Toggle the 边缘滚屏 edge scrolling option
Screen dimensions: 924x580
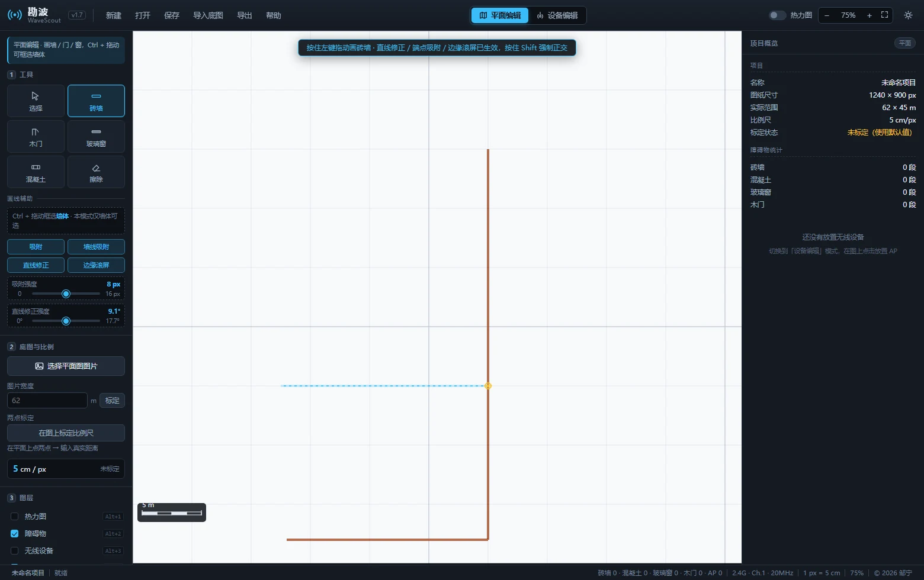pyautogui.click(x=96, y=265)
